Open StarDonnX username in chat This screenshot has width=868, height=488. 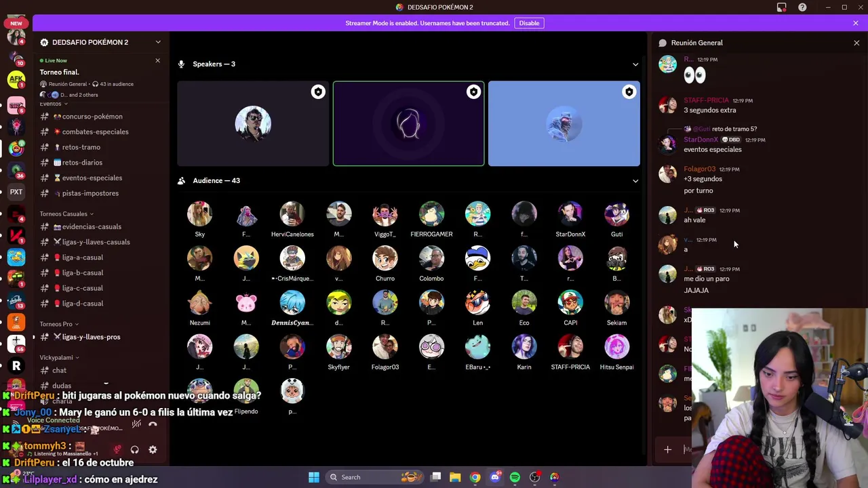click(x=701, y=140)
